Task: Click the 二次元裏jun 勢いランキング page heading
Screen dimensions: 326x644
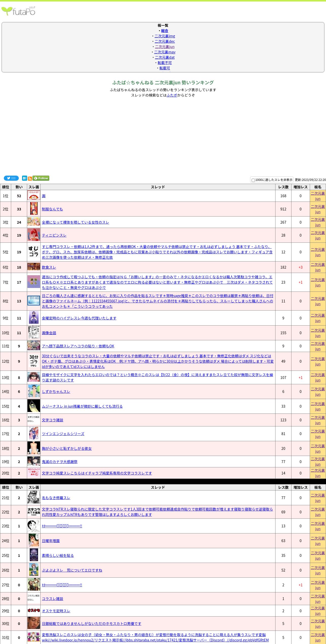Action: pos(163,83)
